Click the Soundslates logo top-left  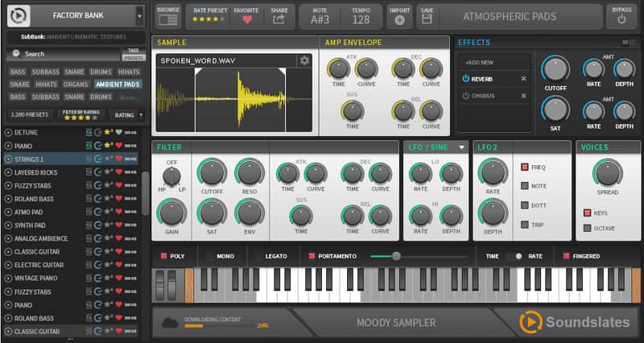pos(19,15)
